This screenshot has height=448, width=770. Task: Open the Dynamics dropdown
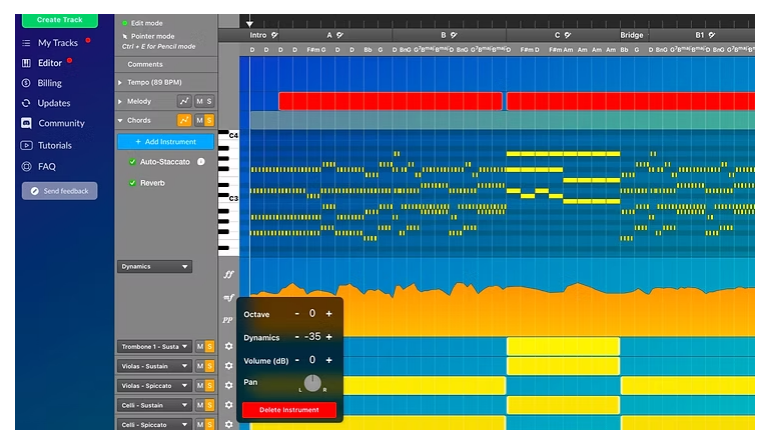(x=155, y=267)
